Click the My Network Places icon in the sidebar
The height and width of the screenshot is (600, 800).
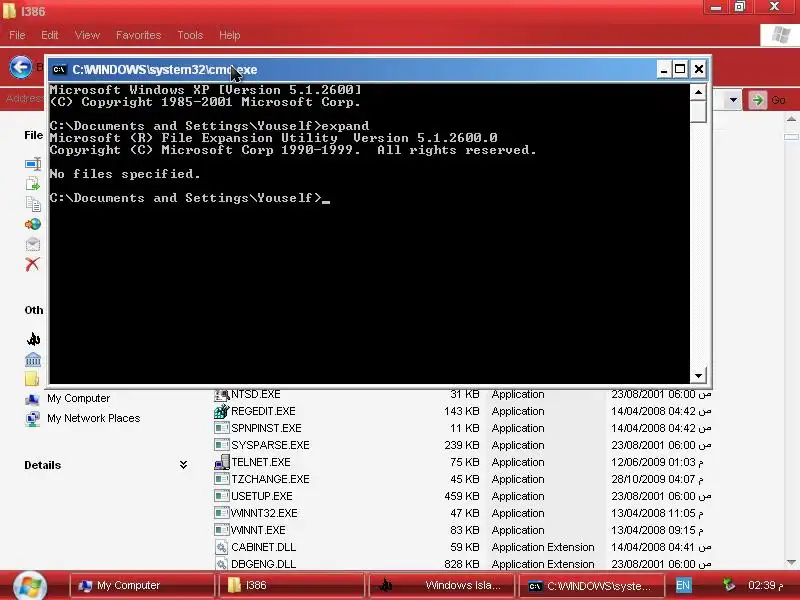(32, 419)
